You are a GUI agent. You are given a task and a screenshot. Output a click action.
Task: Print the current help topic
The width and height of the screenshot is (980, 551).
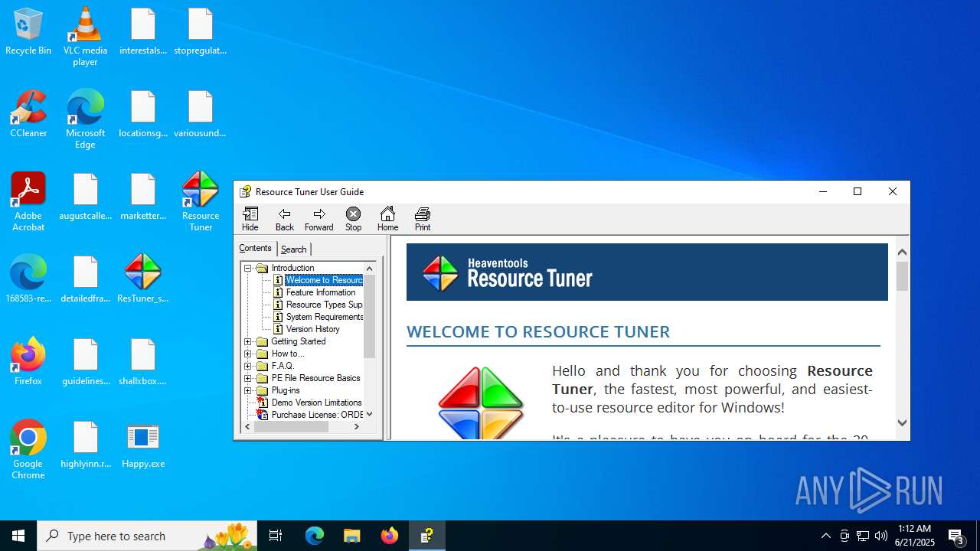(423, 219)
